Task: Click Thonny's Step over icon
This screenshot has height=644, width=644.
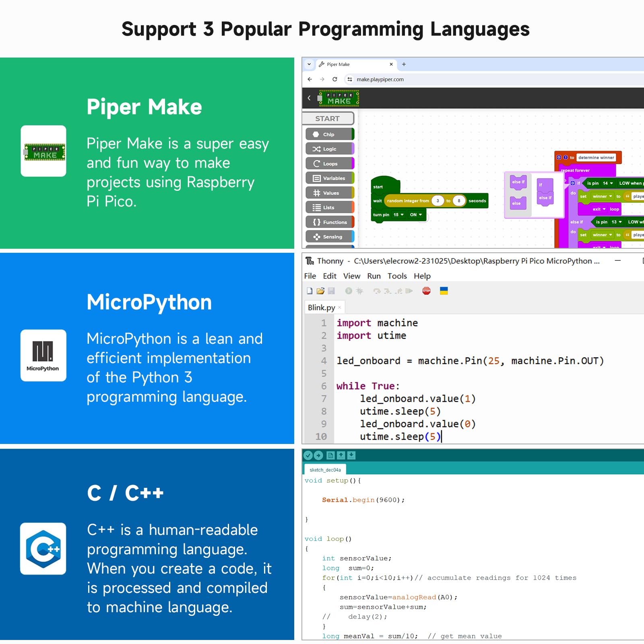Action: point(377,291)
